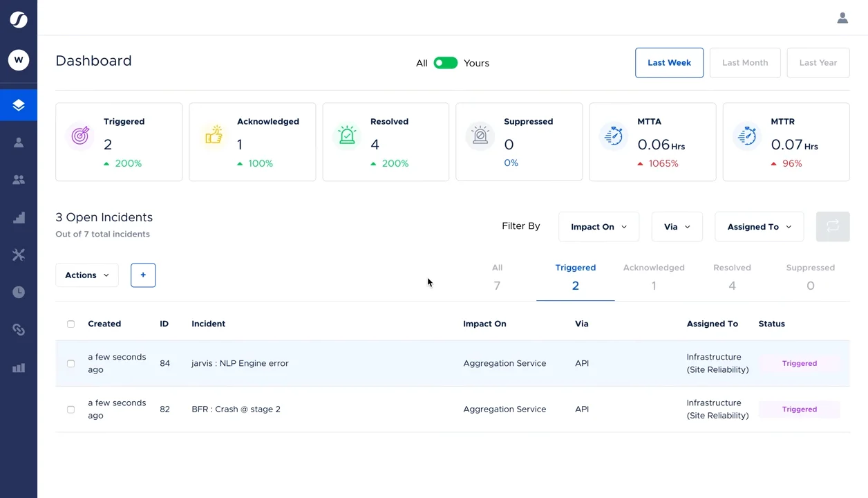
Task: Select the Last Month time range
Action: pyautogui.click(x=745, y=62)
